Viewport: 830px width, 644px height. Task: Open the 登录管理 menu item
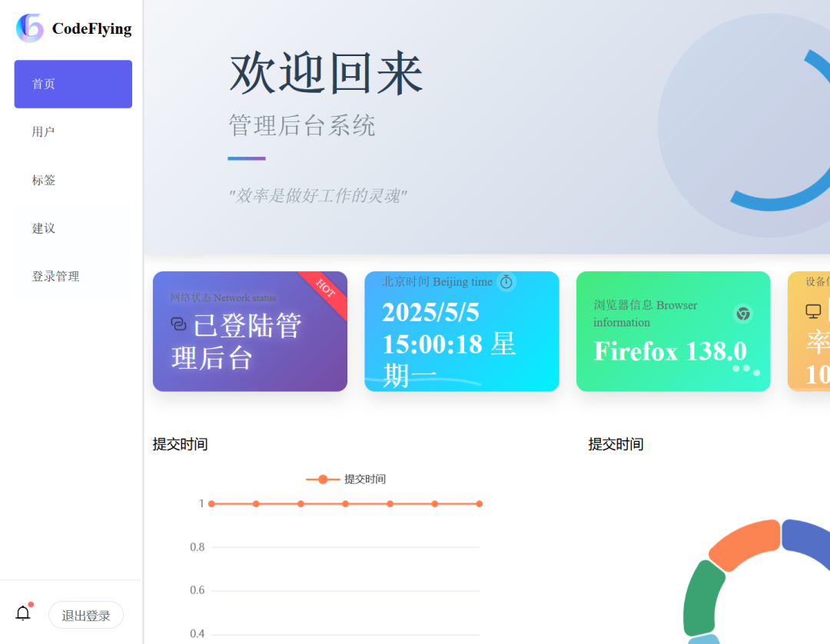pyautogui.click(x=73, y=277)
